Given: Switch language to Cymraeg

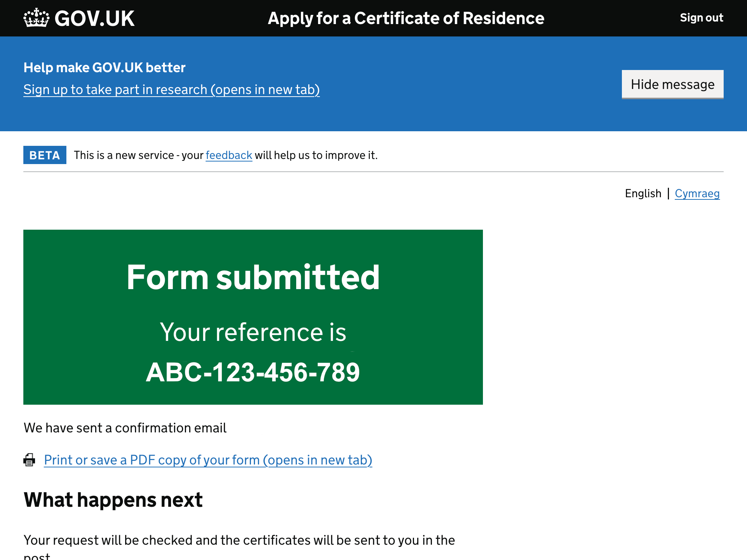Looking at the screenshot, I should (x=697, y=193).
